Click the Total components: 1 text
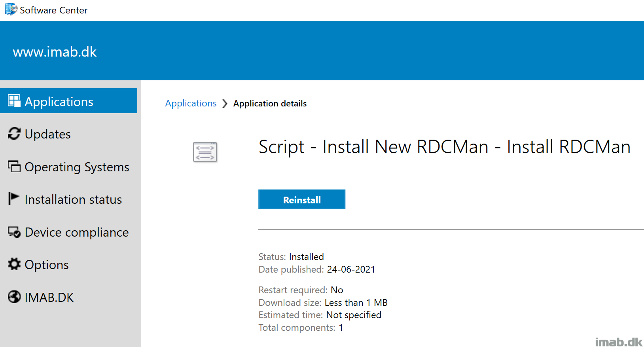 tap(301, 327)
